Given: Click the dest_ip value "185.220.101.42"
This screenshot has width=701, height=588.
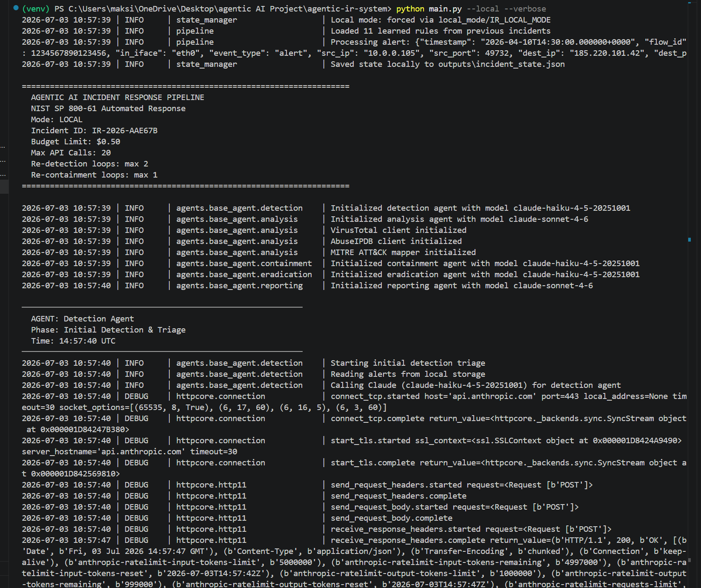Looking at the screenshot, I should click(x=607, y=53).
